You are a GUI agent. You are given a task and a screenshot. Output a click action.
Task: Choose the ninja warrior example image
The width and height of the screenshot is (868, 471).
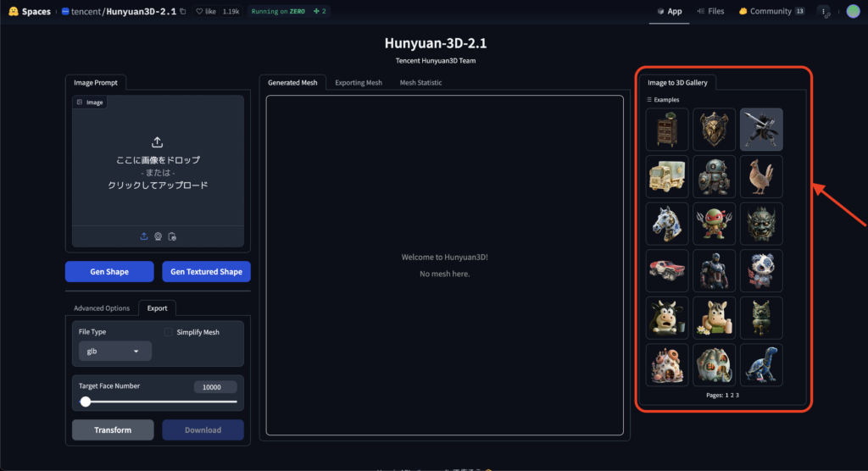coord(761,130)
